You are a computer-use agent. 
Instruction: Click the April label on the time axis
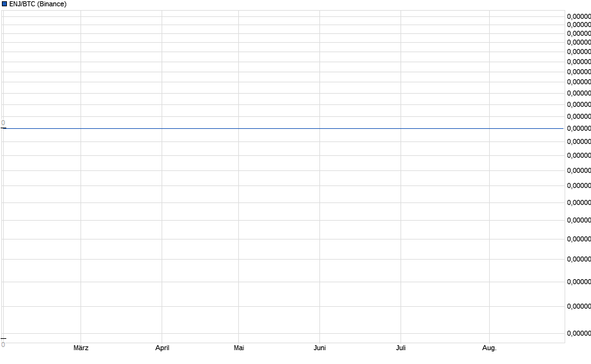click(x=162, y=348)
